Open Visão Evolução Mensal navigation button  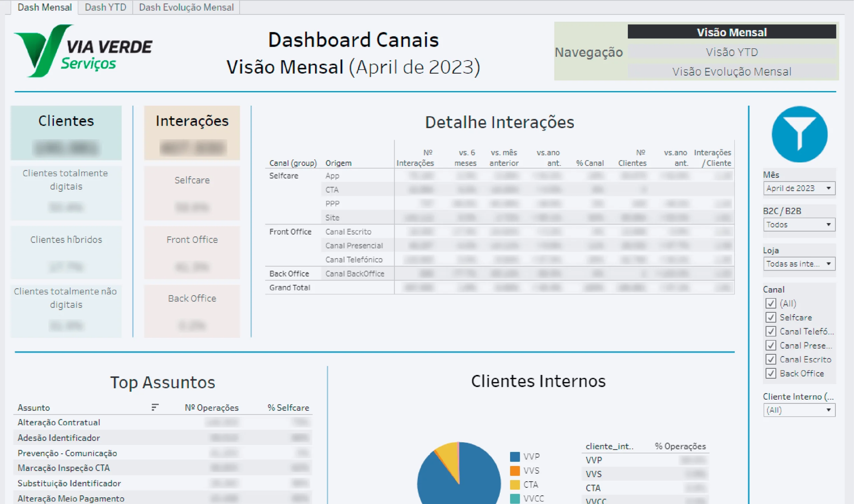click(732, 71)
